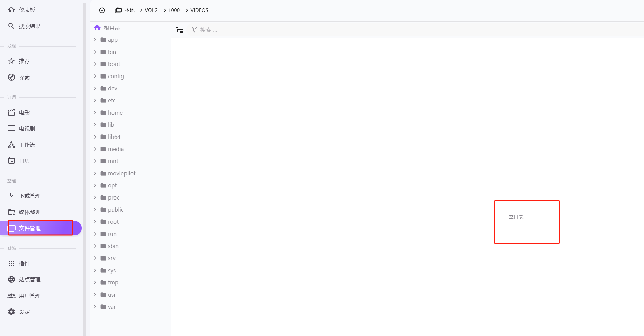Open the 探索 explore page

(x=40, y=77)
